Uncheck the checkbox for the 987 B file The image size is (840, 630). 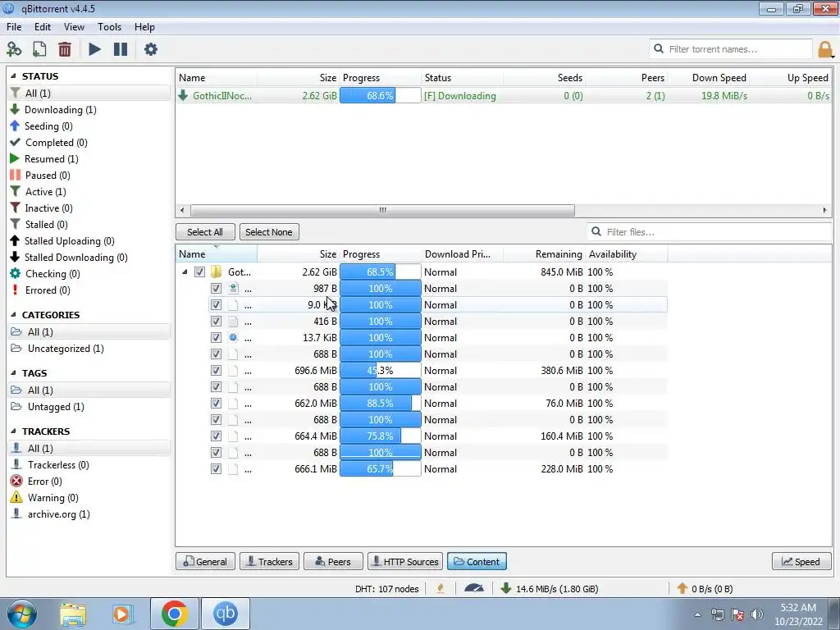(x=216, y=288)
